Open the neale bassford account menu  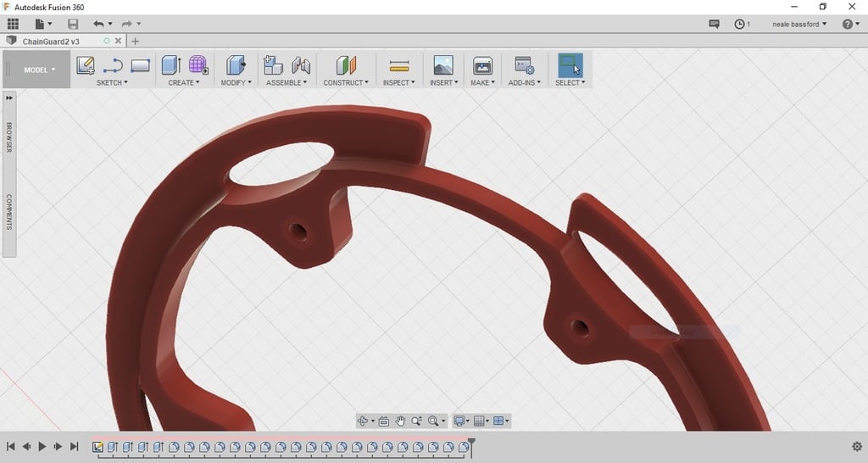799,24
